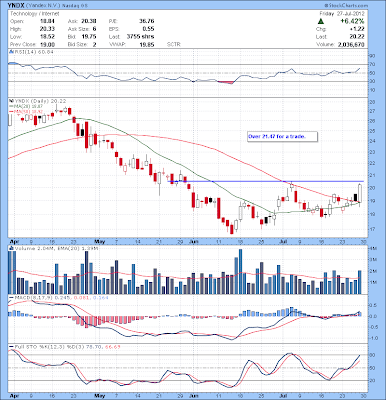The image size is (386, 400).
Task: Click the tallest volume bar near June 18
Action: click(240, 272)
